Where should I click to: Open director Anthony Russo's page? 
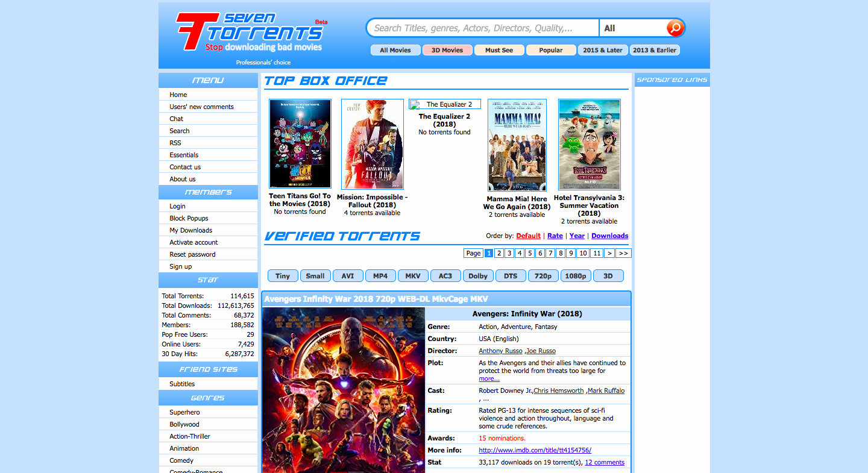click(501, 351)
